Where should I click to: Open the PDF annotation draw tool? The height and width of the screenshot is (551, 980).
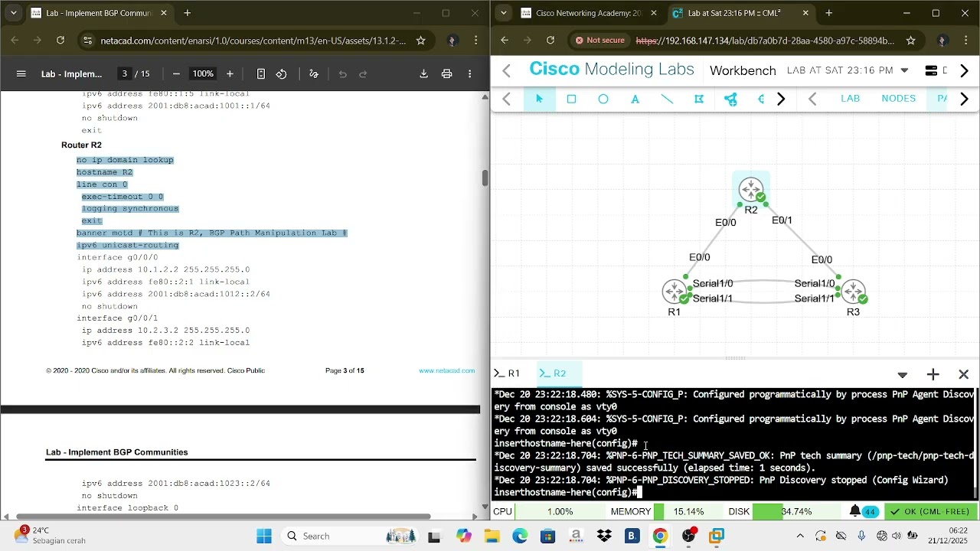314,74
